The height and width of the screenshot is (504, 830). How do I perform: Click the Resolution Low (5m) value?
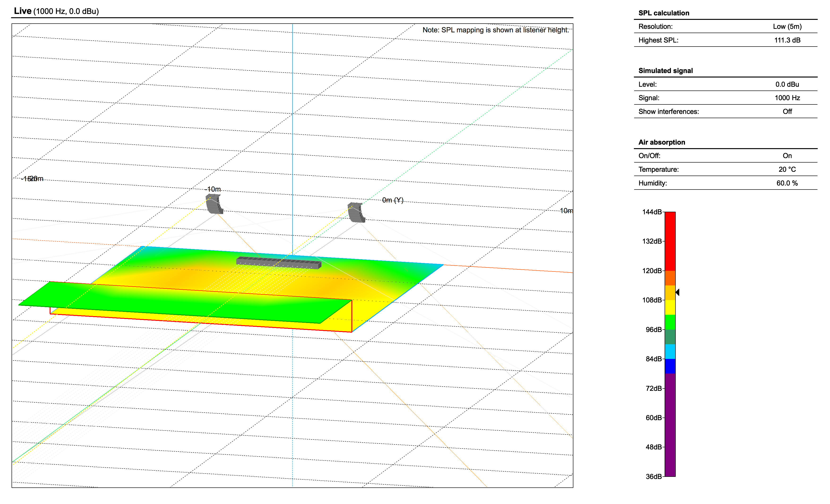click(x=787, y=26)
